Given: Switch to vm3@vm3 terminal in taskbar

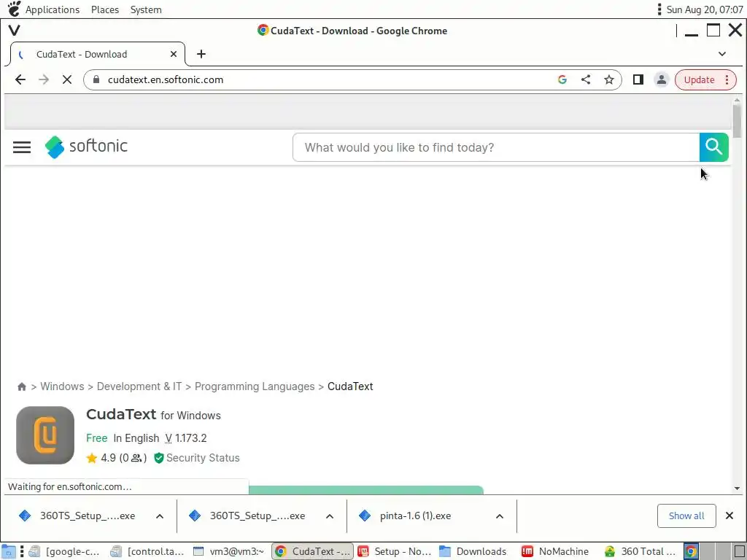Looking at the screenshot, I should point(229,551).
